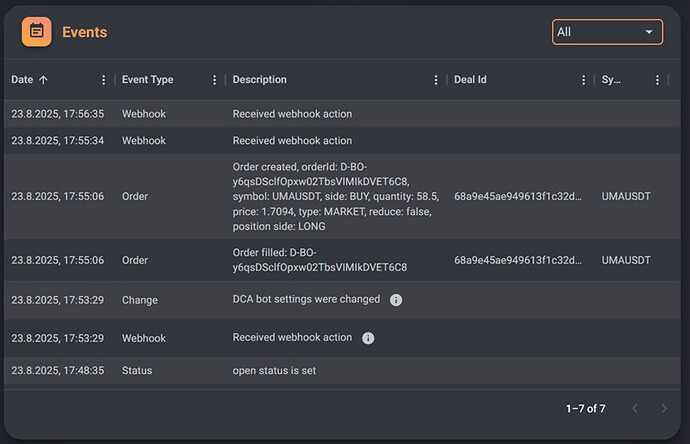This screenshot has height=444, width=690.
Task: Open the Description column options menu
Action: point(435,80)
